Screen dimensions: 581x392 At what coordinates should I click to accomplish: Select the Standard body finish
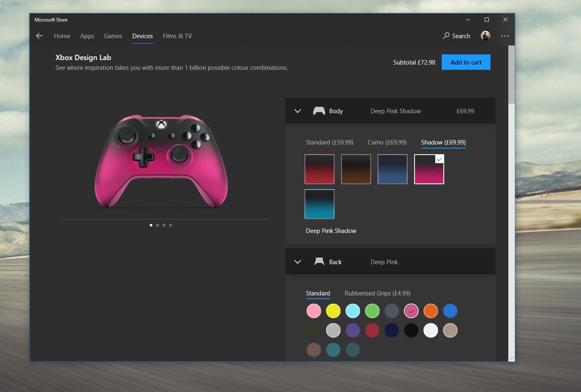(x=329, y=142)
